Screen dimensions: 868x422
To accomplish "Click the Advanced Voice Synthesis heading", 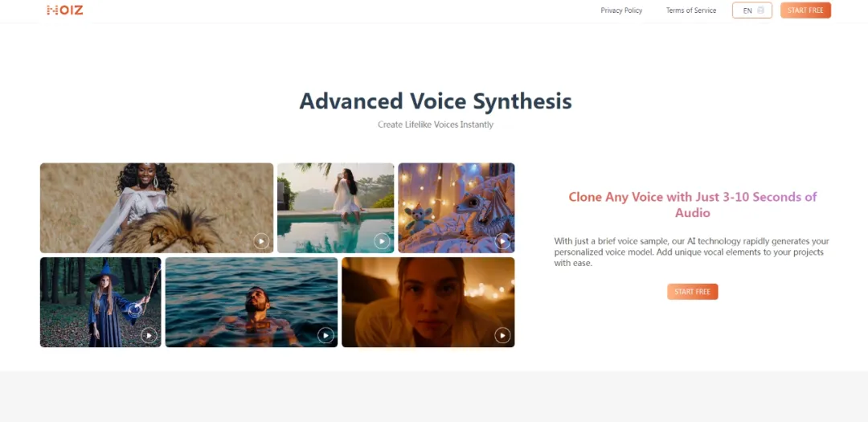I will tap(436, 101).
